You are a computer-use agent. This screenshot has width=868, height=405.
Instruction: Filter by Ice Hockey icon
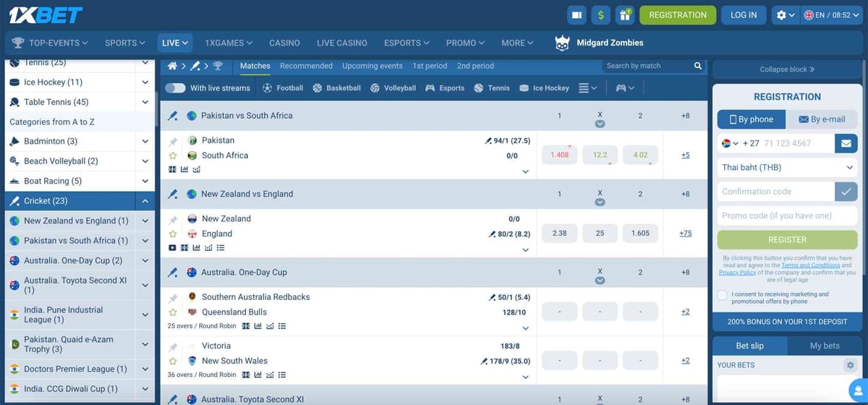coord(545,88)
